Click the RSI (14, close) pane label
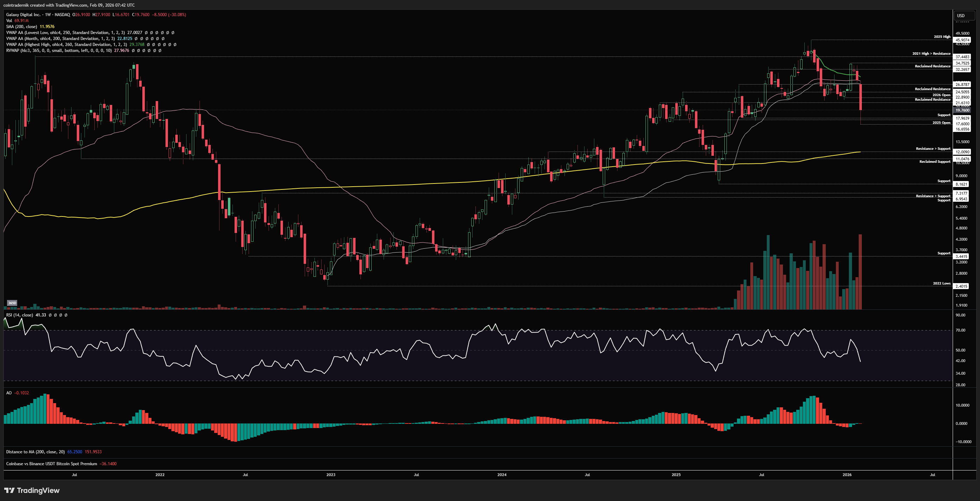 tap(19, 315)
